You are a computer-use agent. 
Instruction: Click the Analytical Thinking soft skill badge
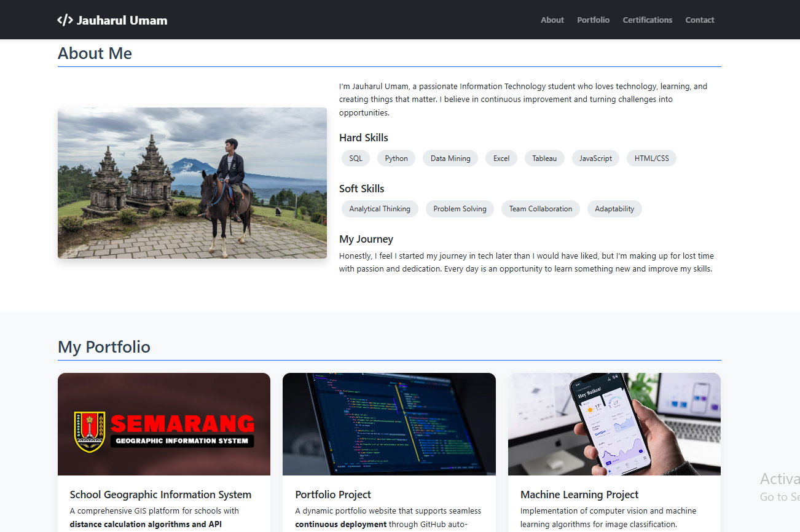coord(380,209)
